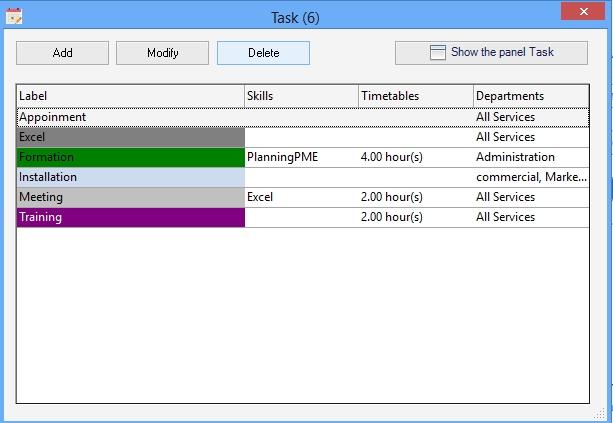613x423 pixels.
Task: Select the light blue Installation task
Action: 130,177
